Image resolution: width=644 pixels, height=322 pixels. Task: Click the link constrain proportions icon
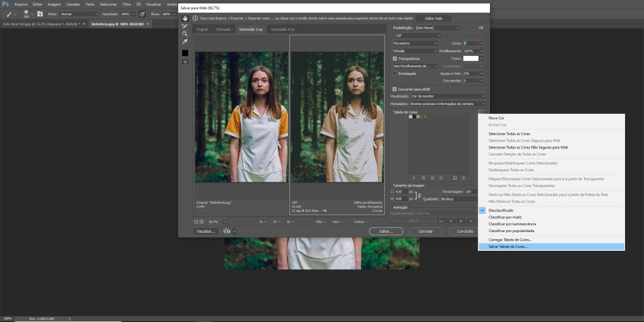pos(419,195)
